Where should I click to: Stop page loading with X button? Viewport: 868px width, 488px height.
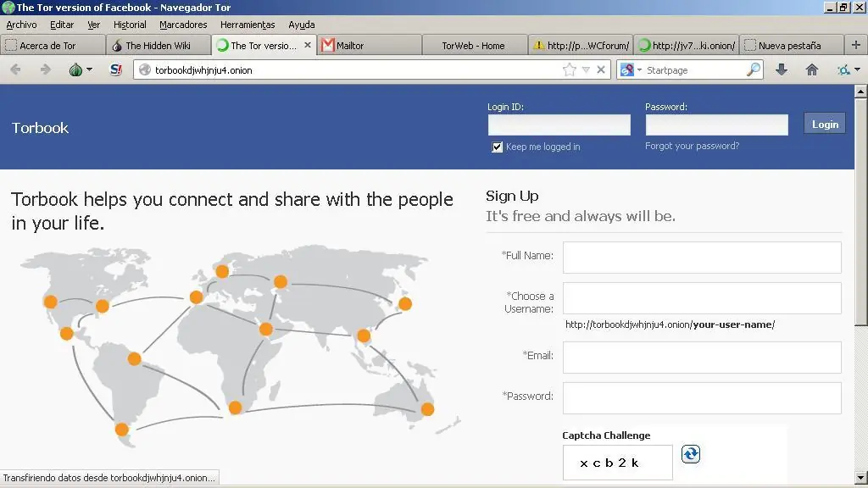[x=601, y=69]
